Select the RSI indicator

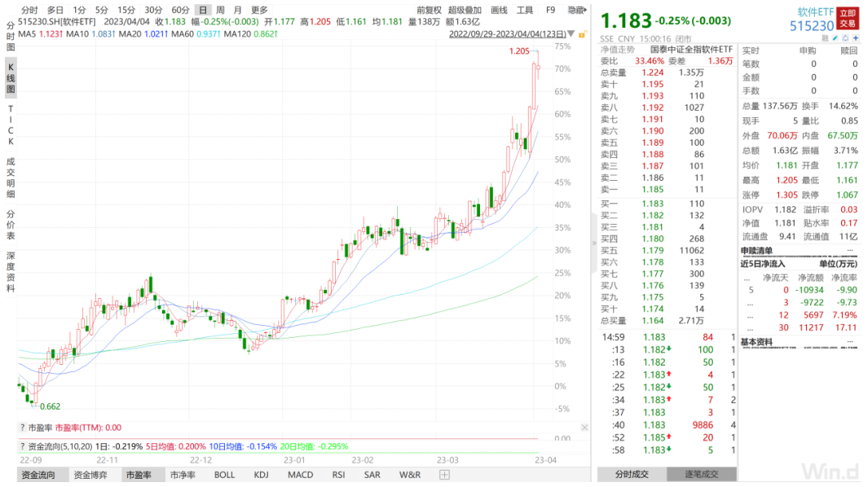click(338, 475)
